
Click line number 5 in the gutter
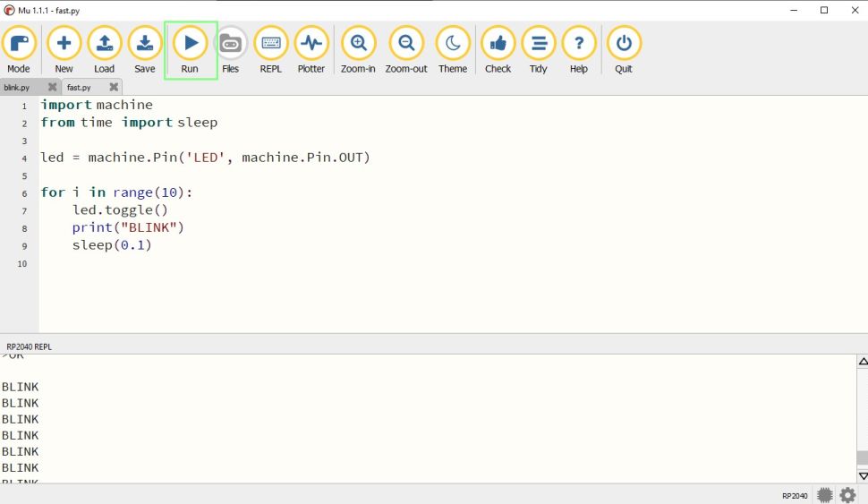pyautogui.click(x=24, y=176)
